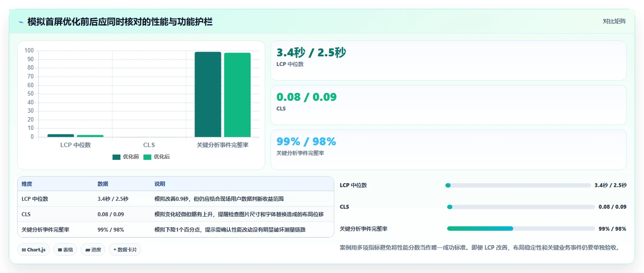Toggle the 优化后 legend item in the chart
The height and width of the screenshot is (273, 644).
(156, 157)
